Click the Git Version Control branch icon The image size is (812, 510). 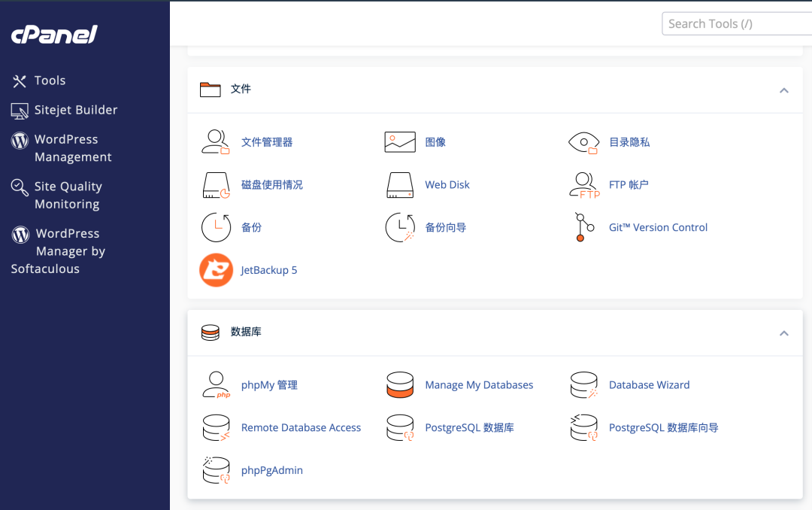point(584,227)
